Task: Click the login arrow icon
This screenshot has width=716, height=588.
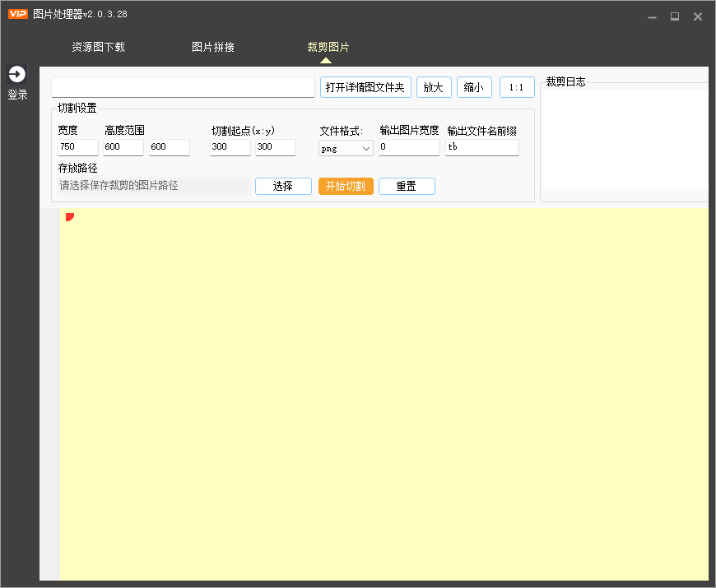Action: [x=17, y=74]
